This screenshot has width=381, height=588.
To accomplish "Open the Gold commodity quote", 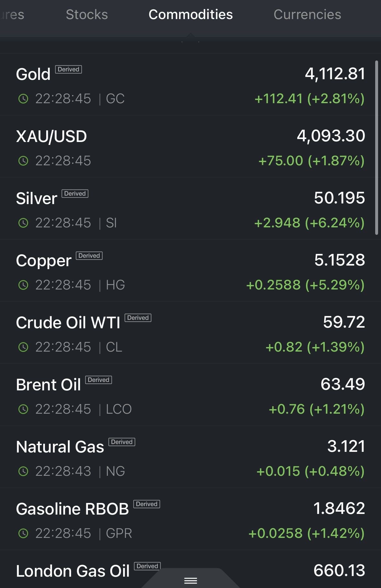I will pos(33,74).
